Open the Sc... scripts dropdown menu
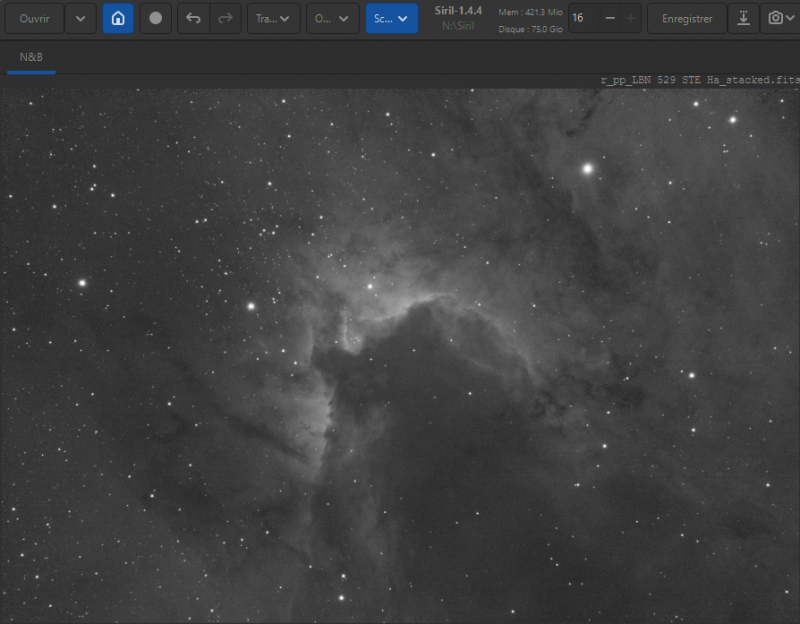Viewport: 800px width, 624px height. pos(391,18)
